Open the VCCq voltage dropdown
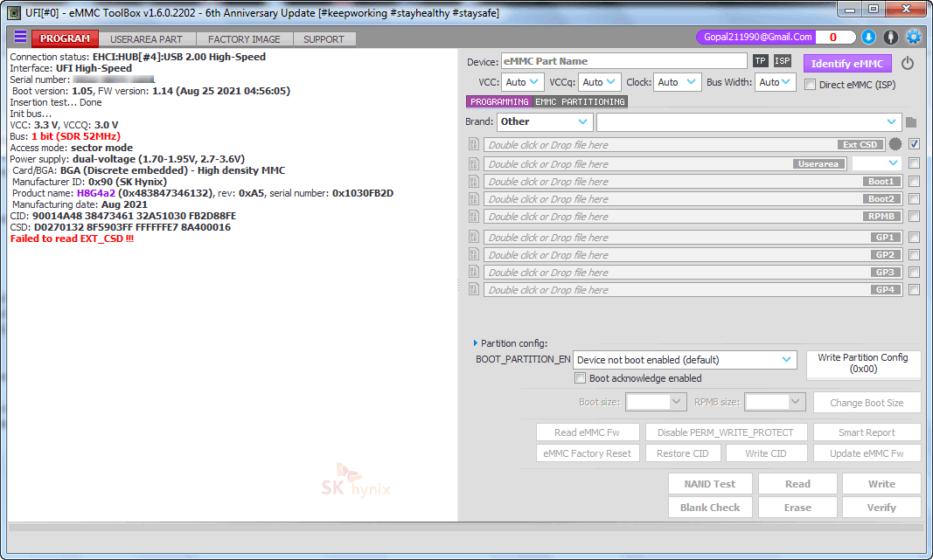The width and height of the screenshot is (933, 560). [600, 82]
